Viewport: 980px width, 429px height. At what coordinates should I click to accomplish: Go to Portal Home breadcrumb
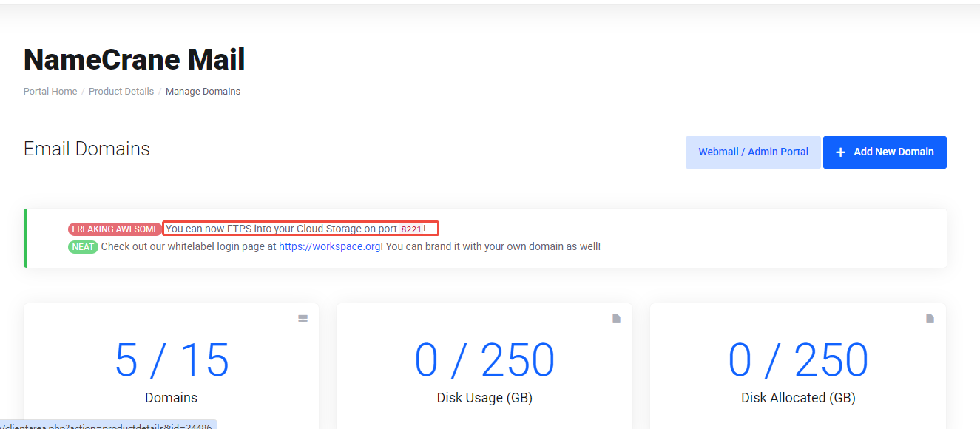coord(50,92)
